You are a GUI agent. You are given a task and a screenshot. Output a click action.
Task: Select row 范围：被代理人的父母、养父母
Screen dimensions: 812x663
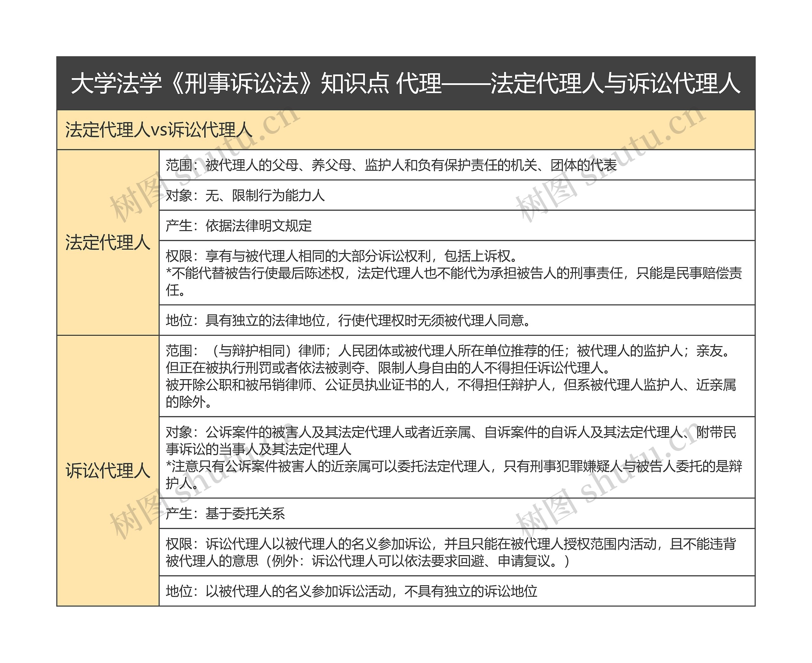point(457,165)
